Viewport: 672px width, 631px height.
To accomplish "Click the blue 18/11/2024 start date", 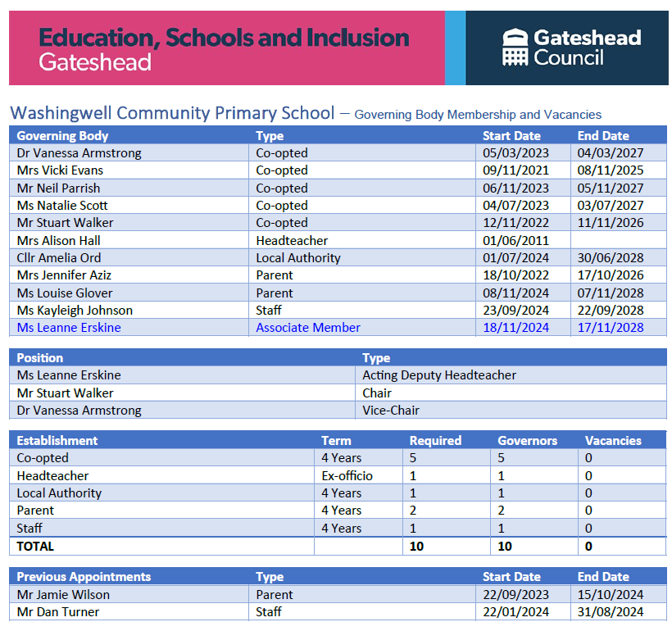I will 515,328.
